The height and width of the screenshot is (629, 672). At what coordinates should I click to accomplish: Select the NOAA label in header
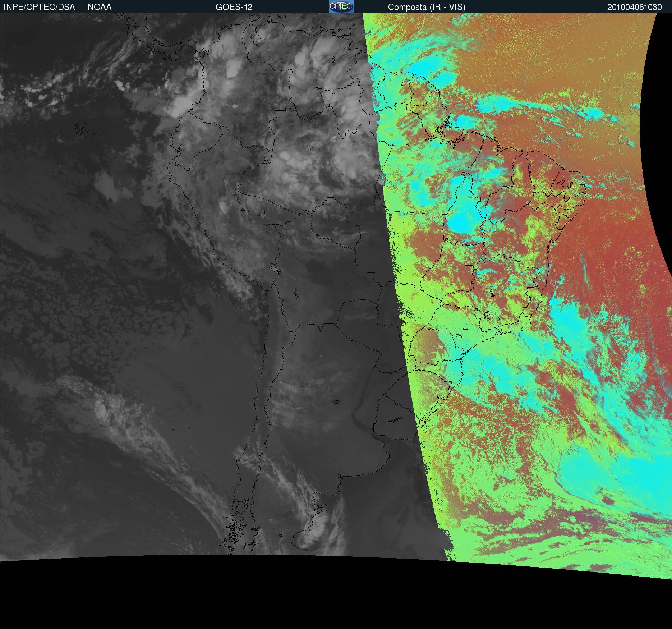point(100,7)
